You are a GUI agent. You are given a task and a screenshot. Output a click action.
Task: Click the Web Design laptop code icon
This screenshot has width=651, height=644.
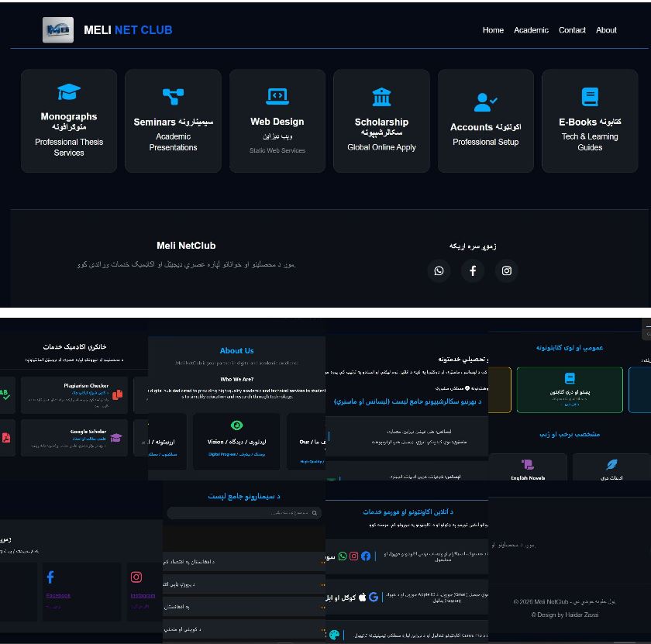pyautogui.click(x=277, y=96)
